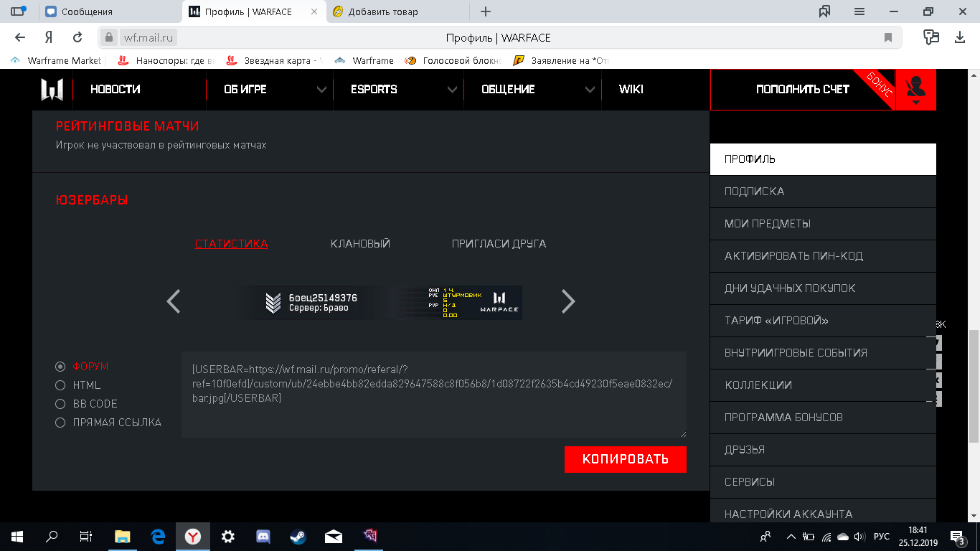Open the WIKI menu item
The height and width of the screenshot is (551, 980).
[x=631, y=89]
